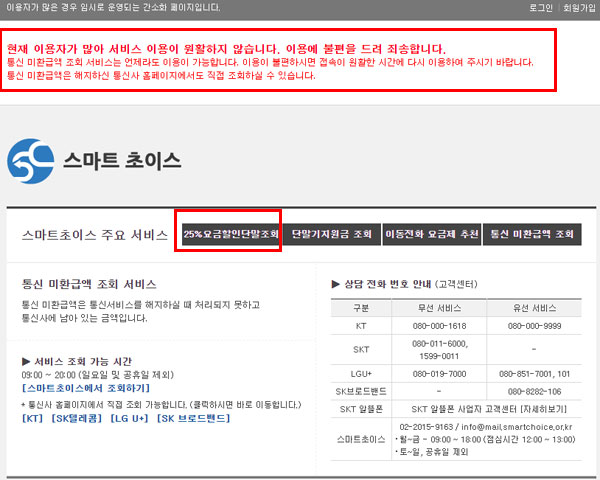Image resolution: width=600 pixels, height=480 pixels.
Task: Click the 무선 서비스 column header
Action: pyautogui.click(x=439, y=308)
